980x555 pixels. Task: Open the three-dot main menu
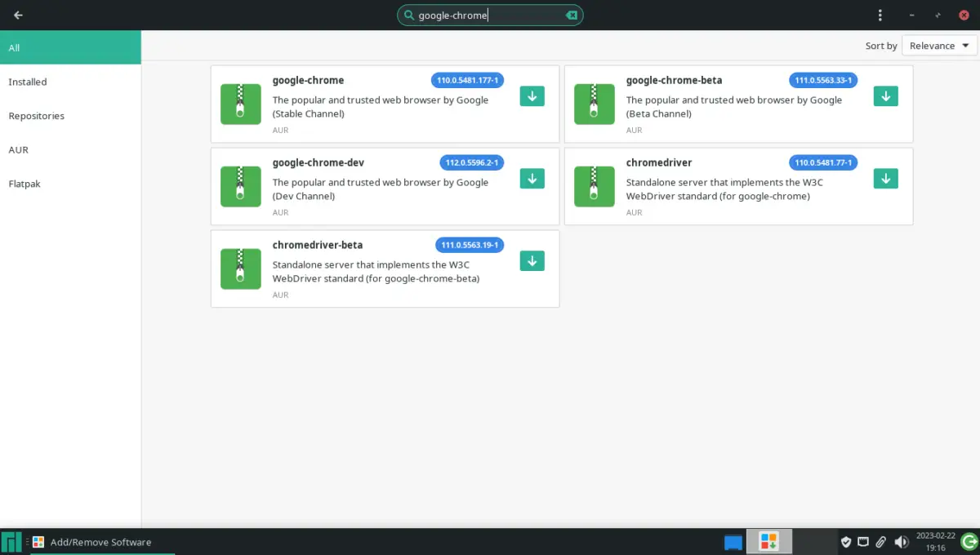pyautogui.click(x=880, y=16)
